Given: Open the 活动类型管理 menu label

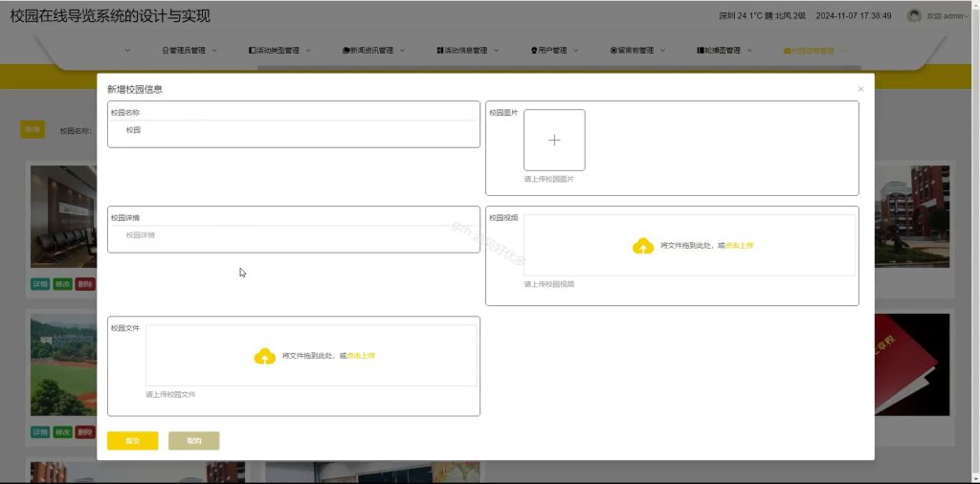Looking at the screenshot, I should click(x=278, y=51).
